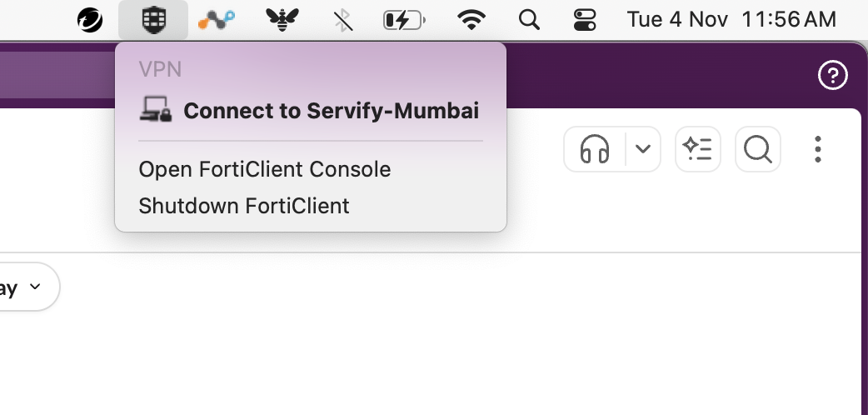Expand the huddle options chevron

tap(642, 150)
